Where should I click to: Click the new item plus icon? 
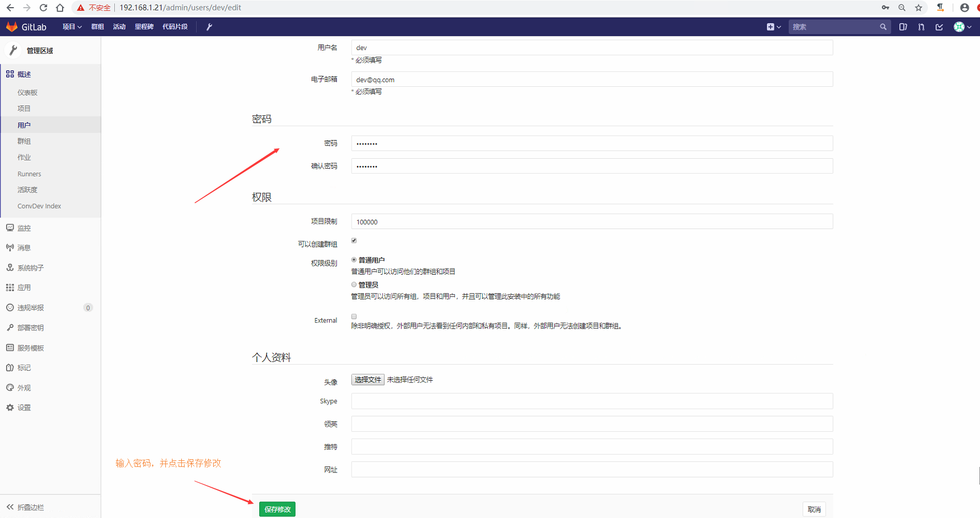[773, 26]
